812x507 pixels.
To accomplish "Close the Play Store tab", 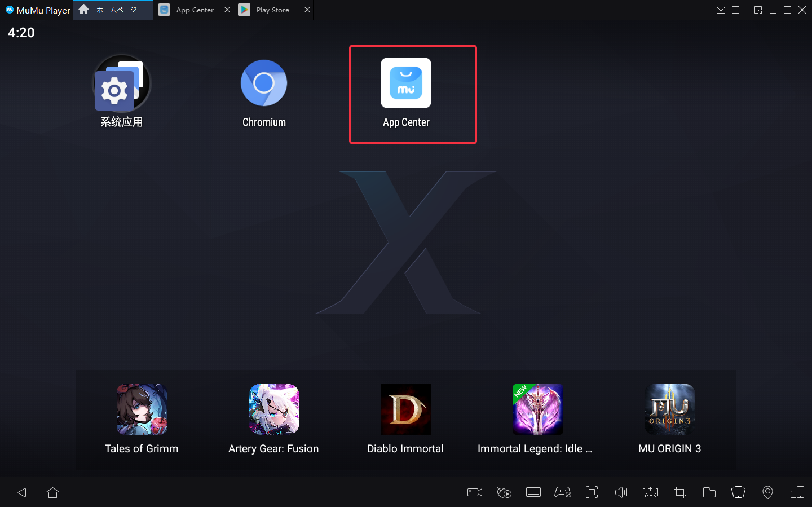I will (x=307, y=10).
